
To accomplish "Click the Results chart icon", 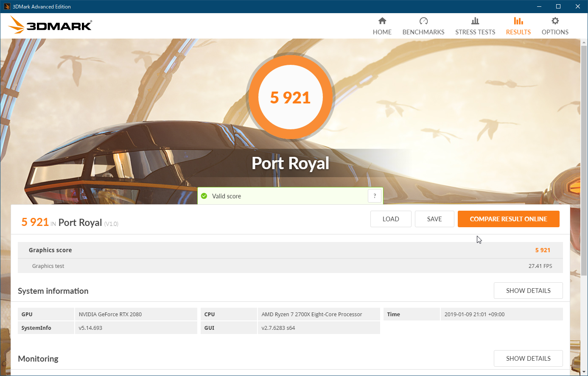I will click(518, 21).
